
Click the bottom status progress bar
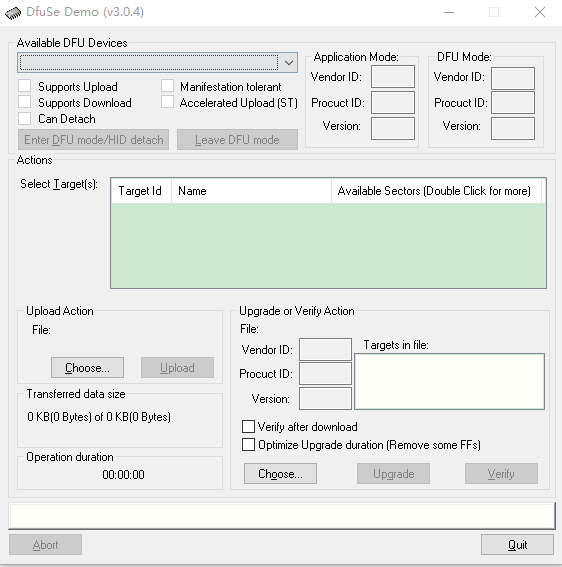(x=282, y=516)
